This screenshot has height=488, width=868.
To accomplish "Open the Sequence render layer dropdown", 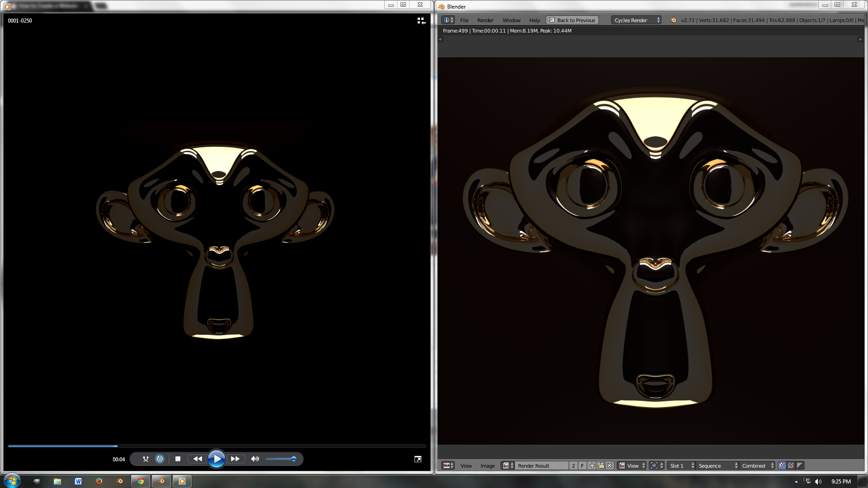I will click(x=717, y=466).
